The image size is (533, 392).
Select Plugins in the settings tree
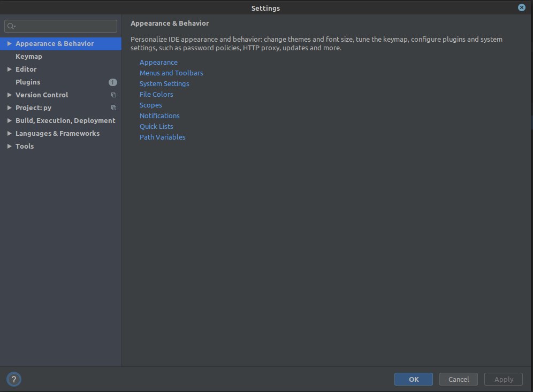tap(60, 82)
